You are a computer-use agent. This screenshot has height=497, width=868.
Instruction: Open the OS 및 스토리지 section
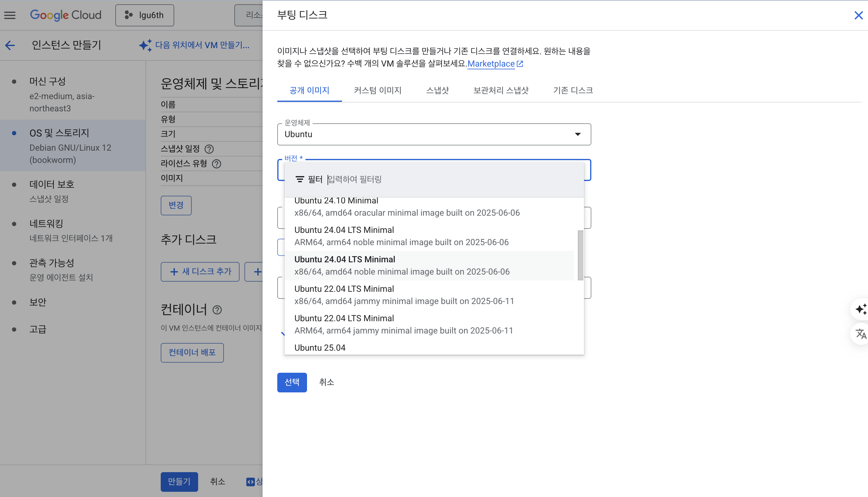(73, 146)
